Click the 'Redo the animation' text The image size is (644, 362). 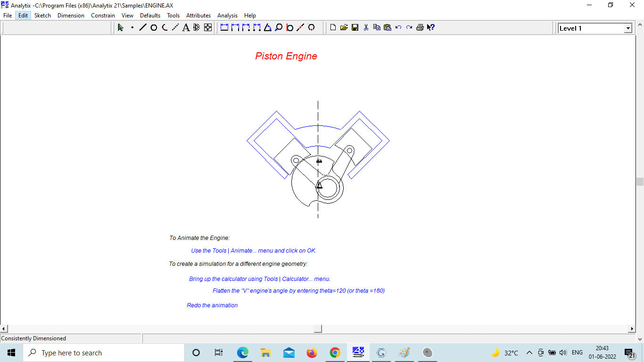212,305
